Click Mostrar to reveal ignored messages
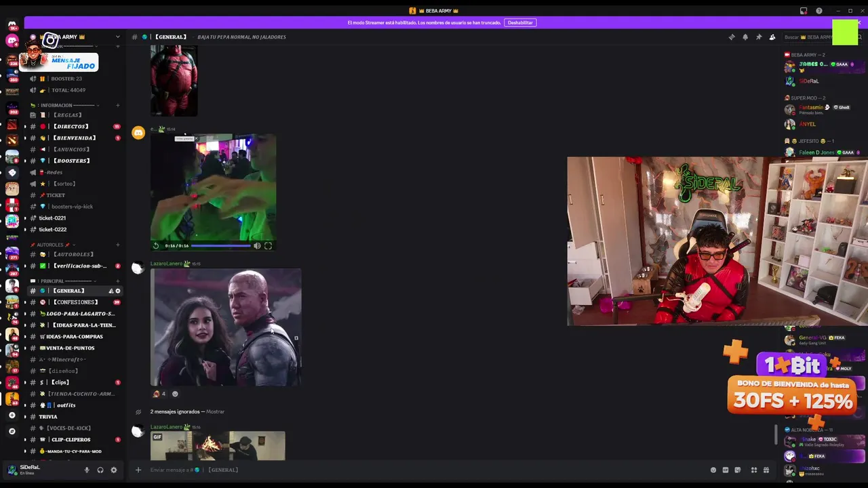Viewport: 868px width, 488px height. click(215, 411)
